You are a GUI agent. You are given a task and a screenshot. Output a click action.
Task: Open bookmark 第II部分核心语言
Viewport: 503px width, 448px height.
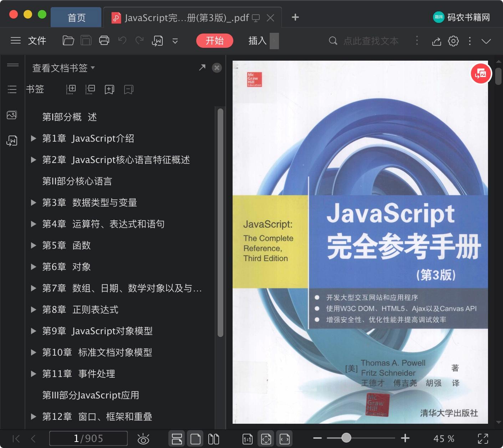point(77,181)
